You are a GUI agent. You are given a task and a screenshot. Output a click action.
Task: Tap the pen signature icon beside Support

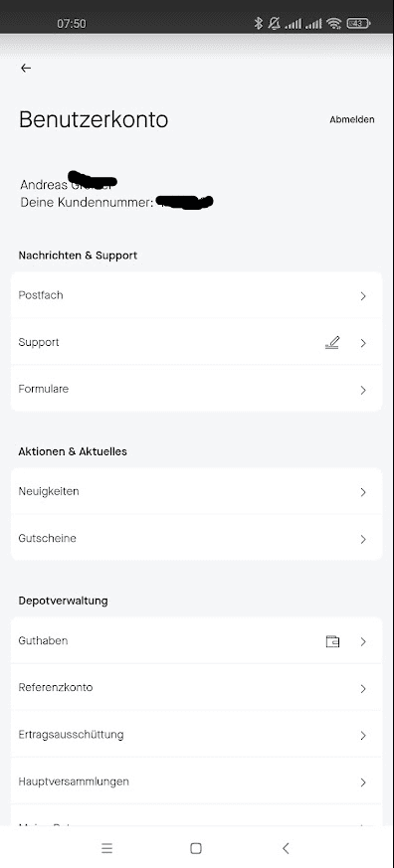[x=332, y=343]
